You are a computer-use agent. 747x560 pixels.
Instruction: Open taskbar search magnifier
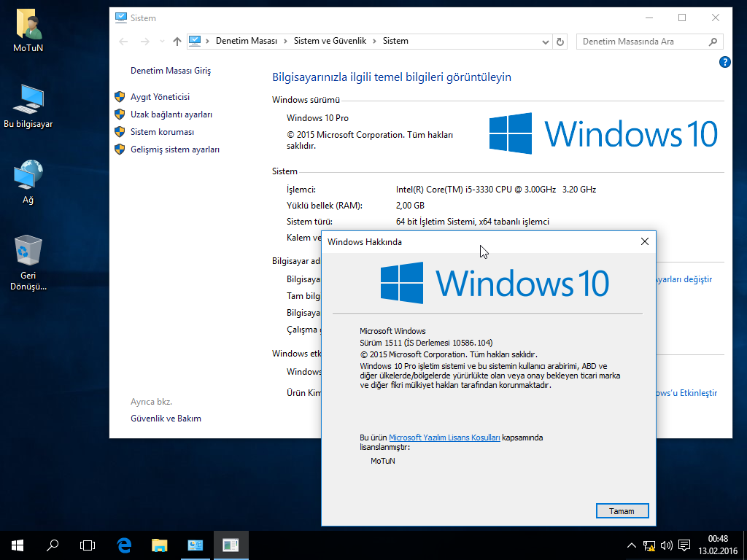click(x=53, y=545)
